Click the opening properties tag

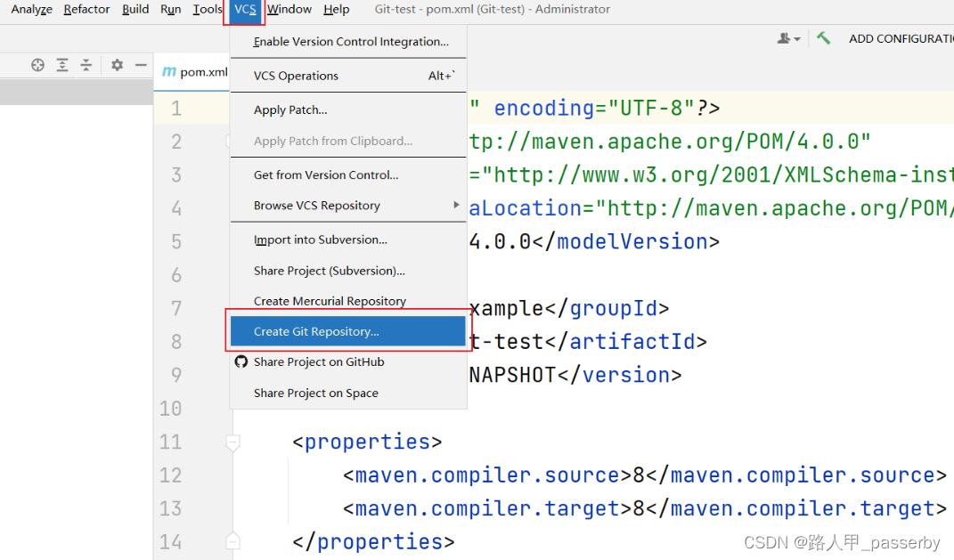tap(368, 442)
